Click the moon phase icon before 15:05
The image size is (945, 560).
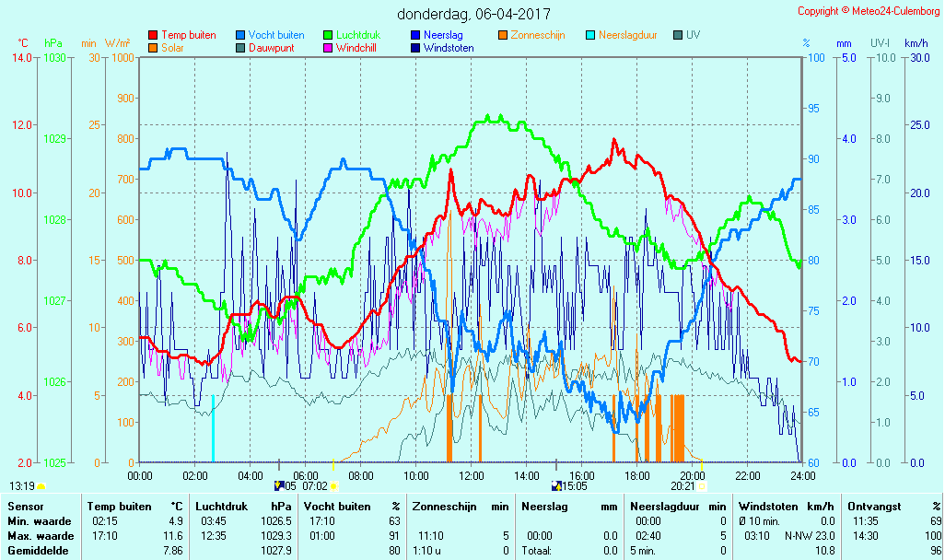(555, 485)
